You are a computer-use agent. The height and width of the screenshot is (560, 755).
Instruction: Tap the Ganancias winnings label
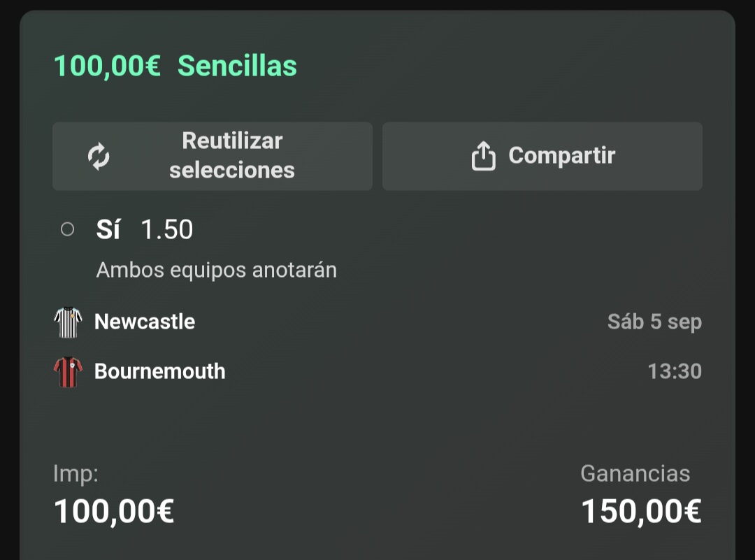click(635, 473)
